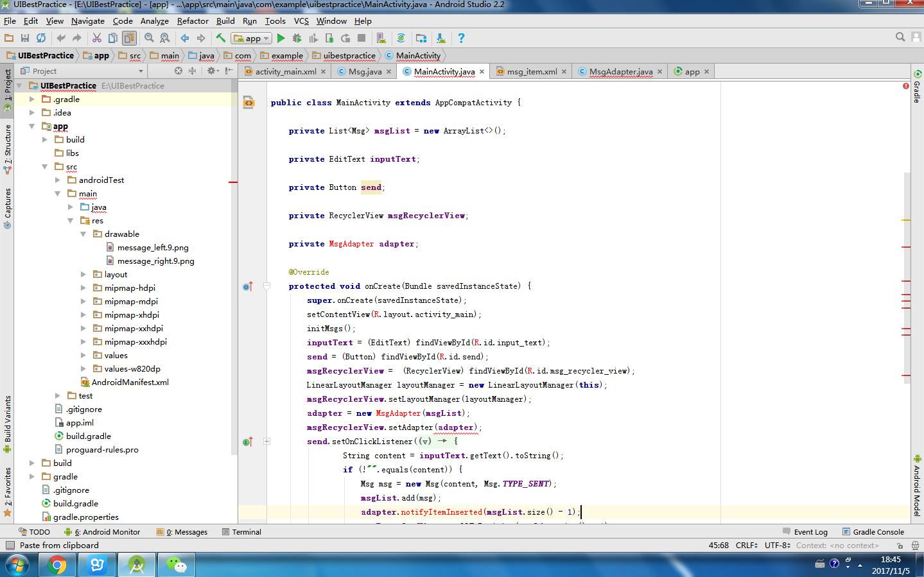This screenshot has width=924, height=577.
Task: Click the Redo arrow icon
Action: tap(77, 38)
